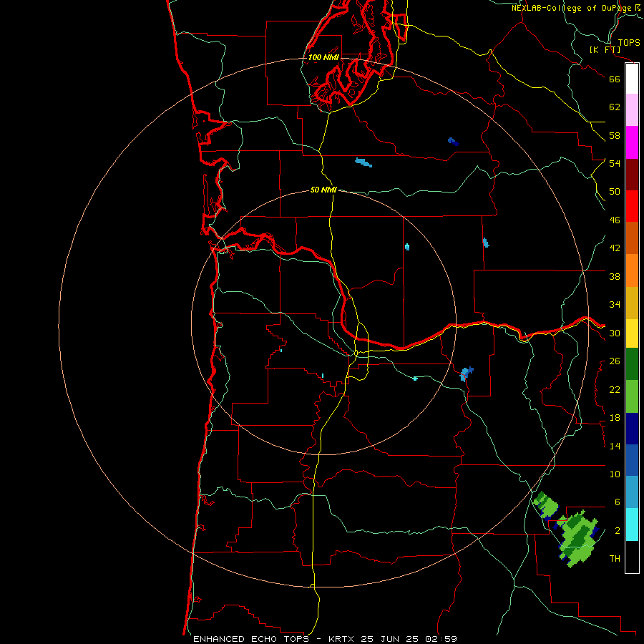Screen dimensions: 644x644
Task: Click the smaller green echo above the large cluster
Action: click(546, 504)
